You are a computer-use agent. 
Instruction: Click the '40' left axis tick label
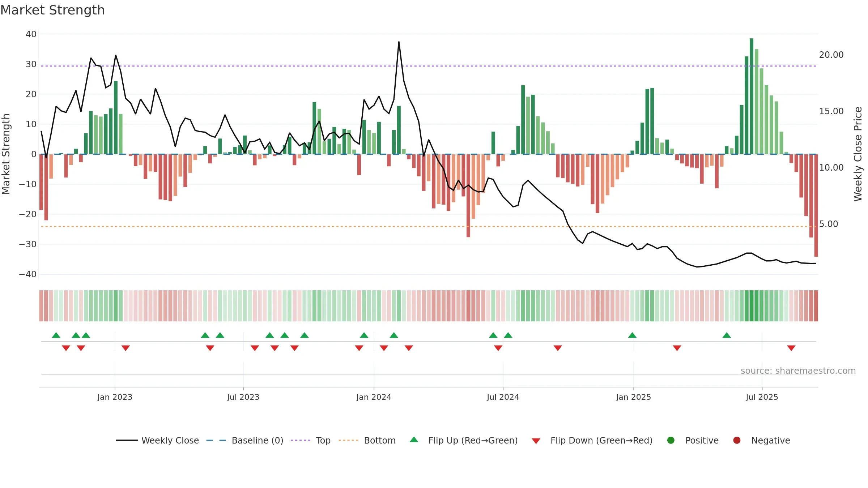(x=31, y=34)
